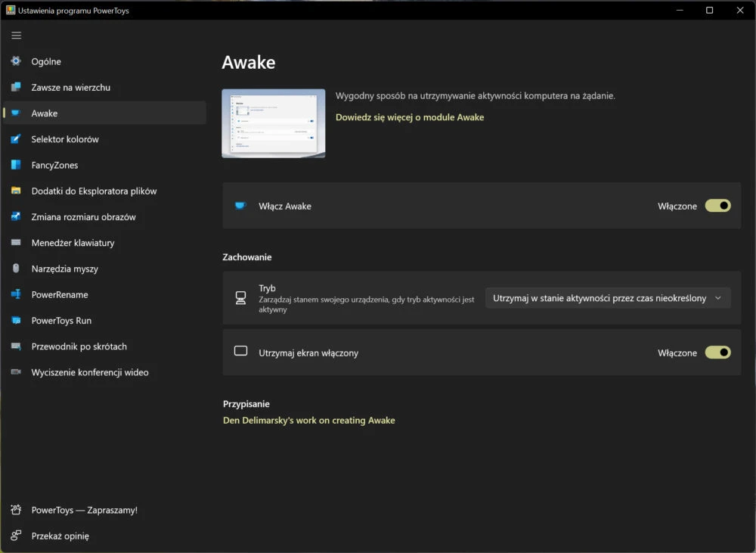Click the Awake cup icon in sidebar
The width and height of the screenshot is (756, 553).
pos(16,113)
